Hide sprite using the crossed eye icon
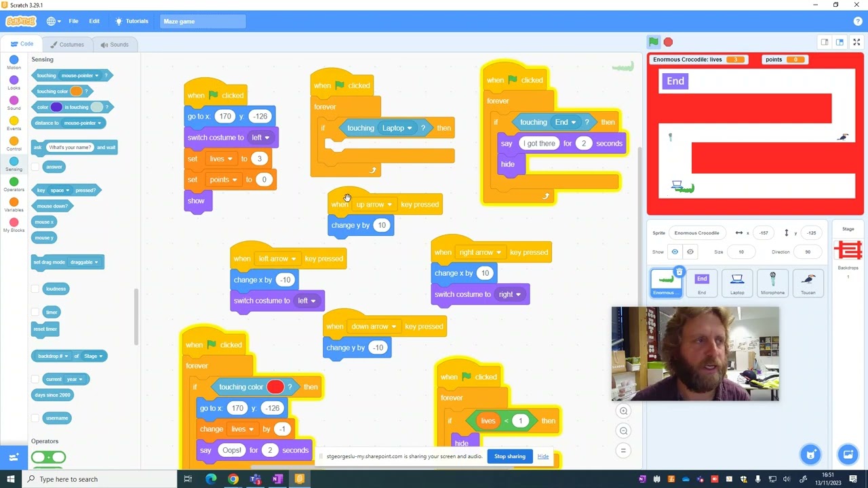 tap(690, 251)
